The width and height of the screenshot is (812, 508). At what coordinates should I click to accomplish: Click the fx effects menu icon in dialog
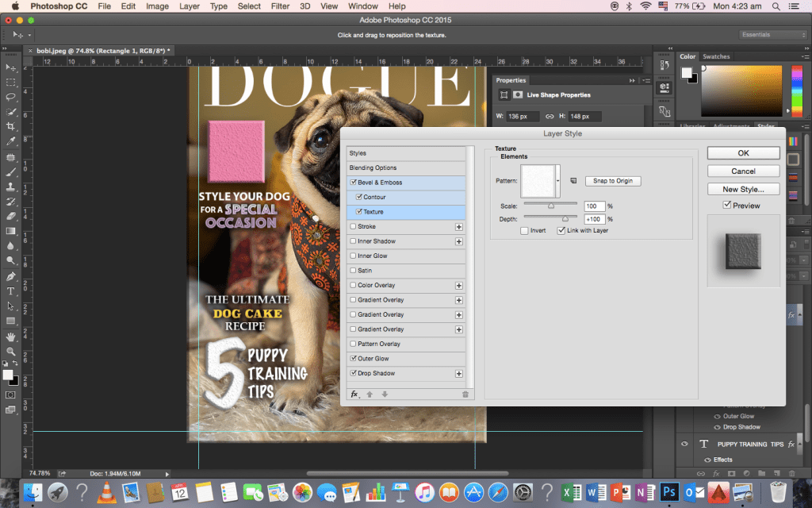pos(354,394)
